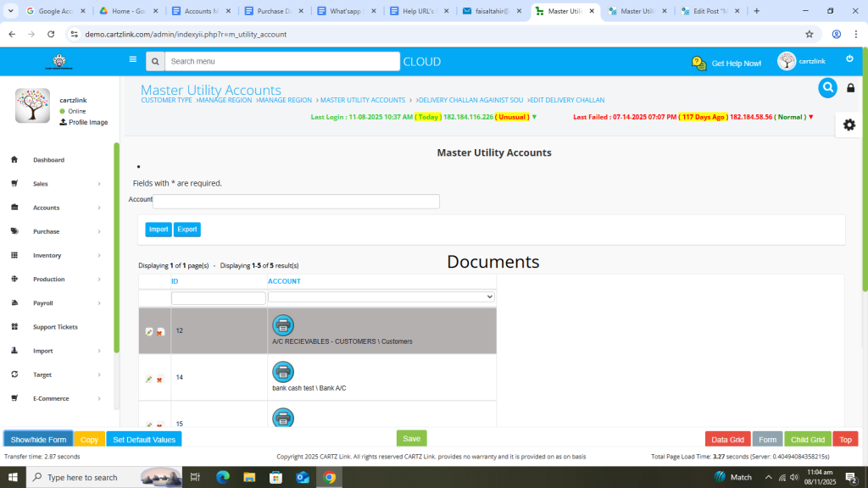Open the blue circular search icon
Image resolution: width=868 pixels, height=488 pixels.
(x=827, y=88)
